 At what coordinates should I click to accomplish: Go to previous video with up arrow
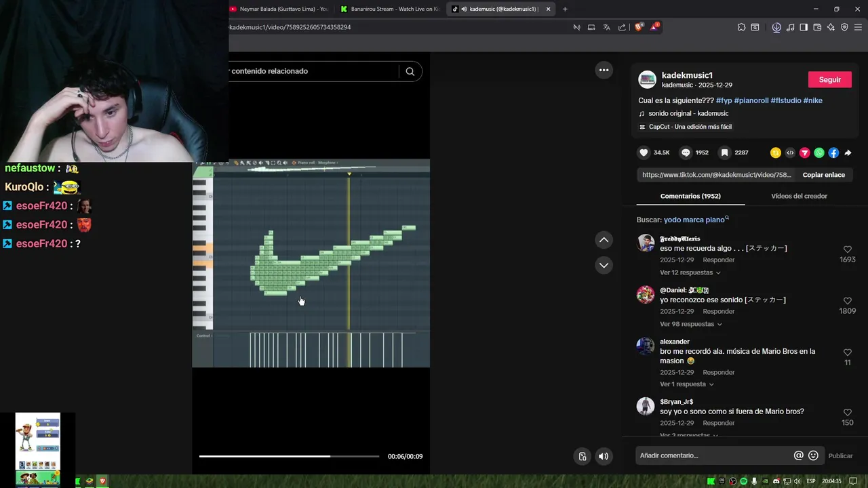coord(604,240)
